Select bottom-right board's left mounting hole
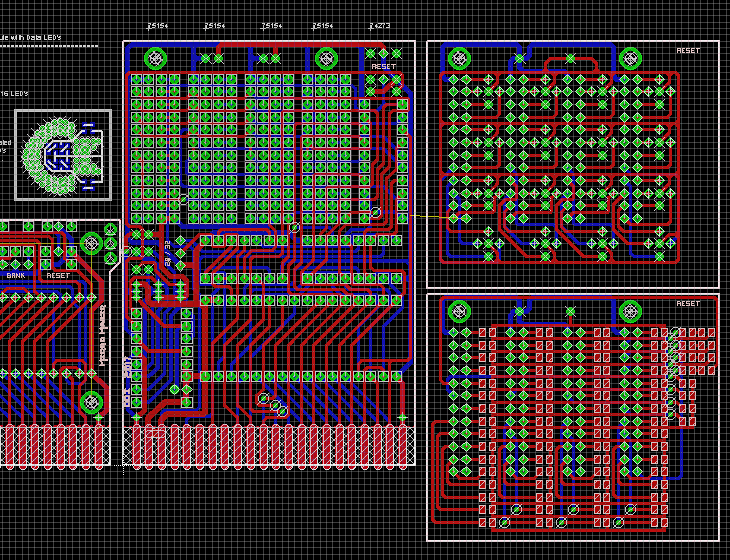 [459, 311]
